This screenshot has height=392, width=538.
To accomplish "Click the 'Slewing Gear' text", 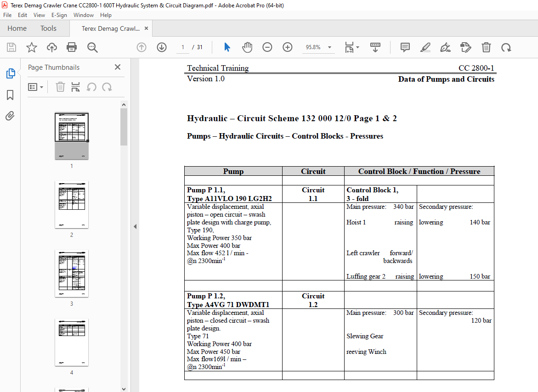I will [x=365, y=336].
